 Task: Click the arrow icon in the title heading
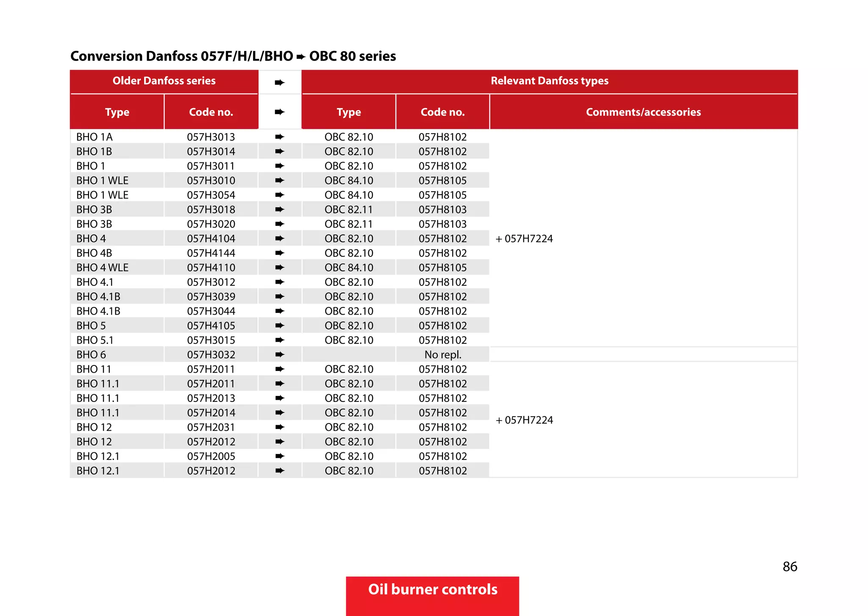[301, 57]
